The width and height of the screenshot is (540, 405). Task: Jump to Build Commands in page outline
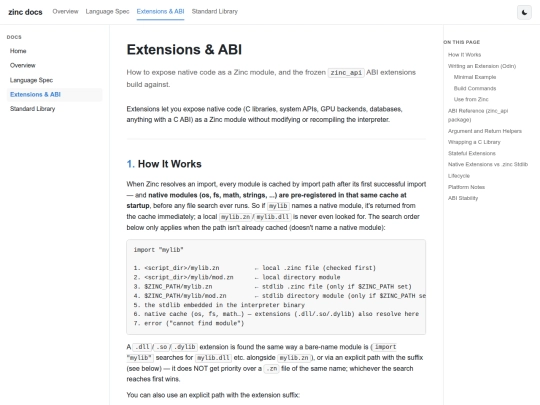click(x=475, y=89)
